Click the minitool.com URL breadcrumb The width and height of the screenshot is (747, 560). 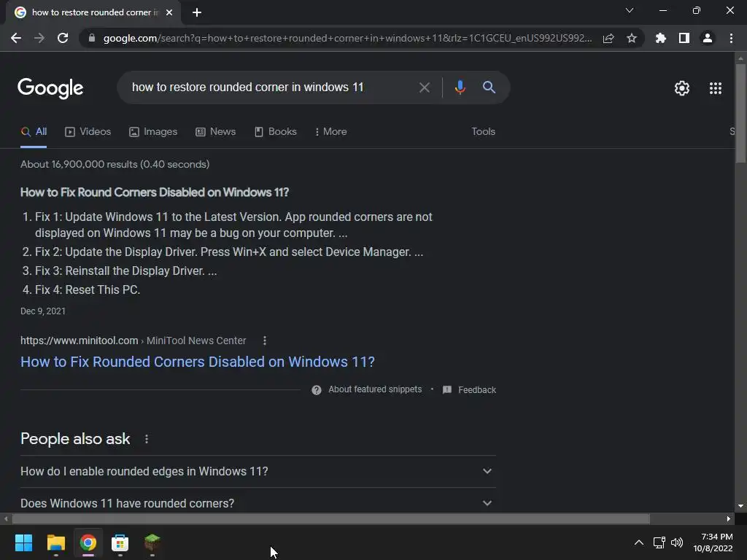coord(133,341)
